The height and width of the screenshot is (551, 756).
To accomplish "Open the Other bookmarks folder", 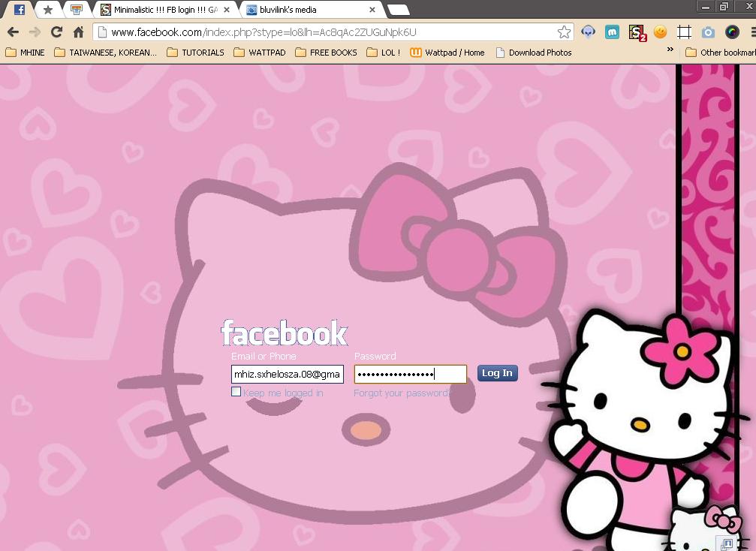I will 721,53.
